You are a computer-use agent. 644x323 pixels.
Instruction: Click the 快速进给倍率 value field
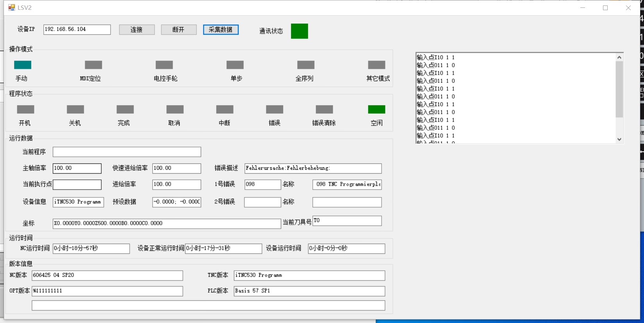(177, 169)
